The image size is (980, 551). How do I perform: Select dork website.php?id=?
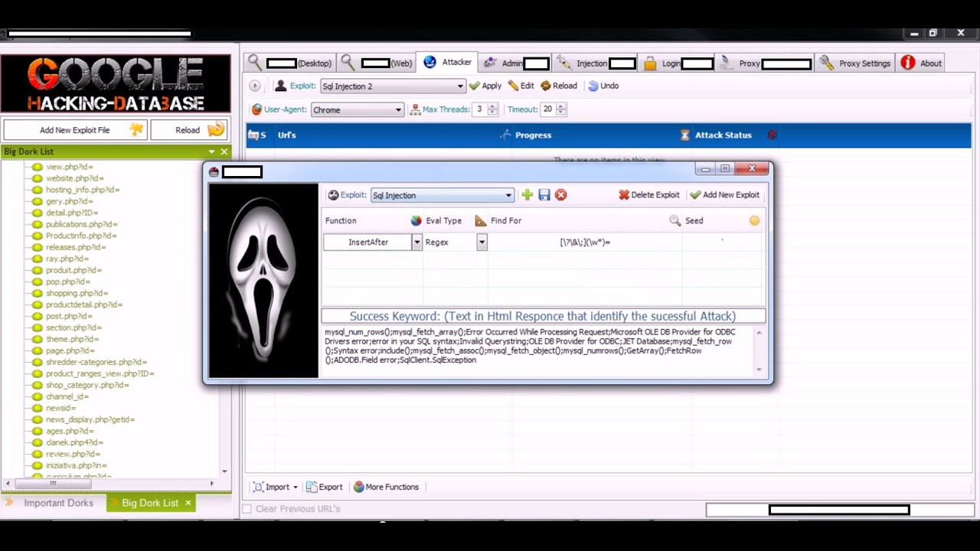coord(74,178)
